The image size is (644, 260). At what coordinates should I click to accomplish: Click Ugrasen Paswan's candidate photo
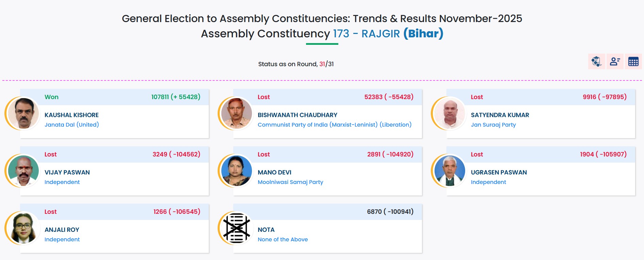450,171
